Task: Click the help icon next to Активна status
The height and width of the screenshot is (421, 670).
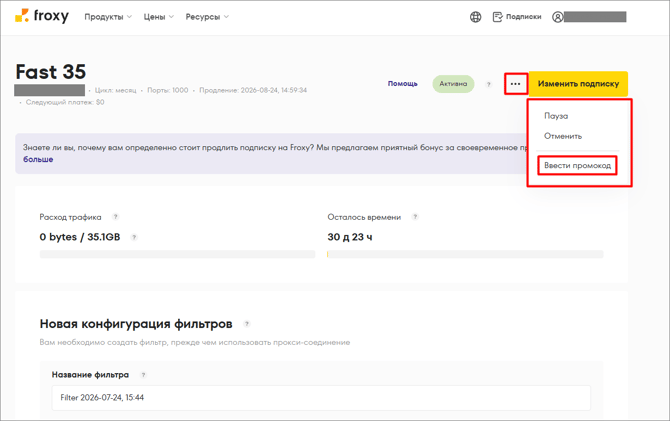Action: [488, 84]
